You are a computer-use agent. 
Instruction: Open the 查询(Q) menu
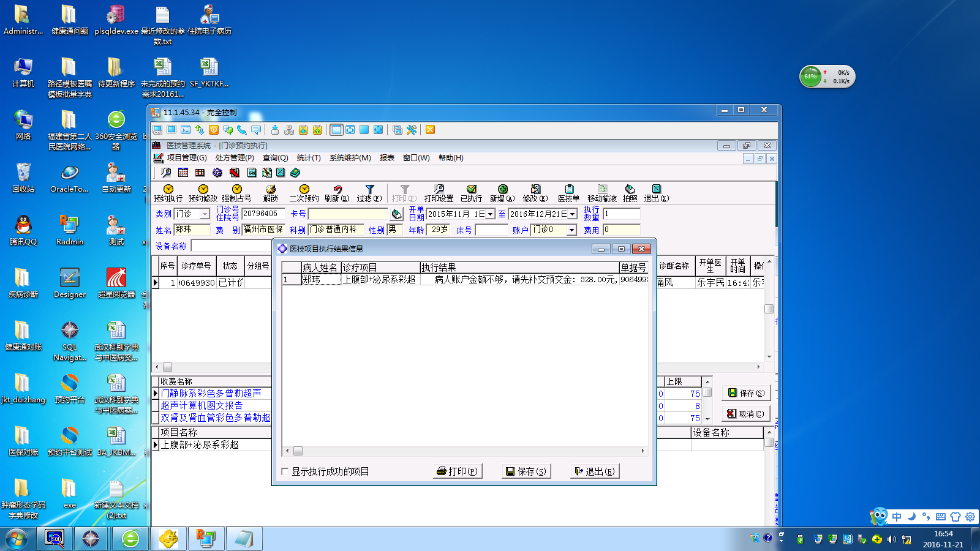tap(276, 158)
